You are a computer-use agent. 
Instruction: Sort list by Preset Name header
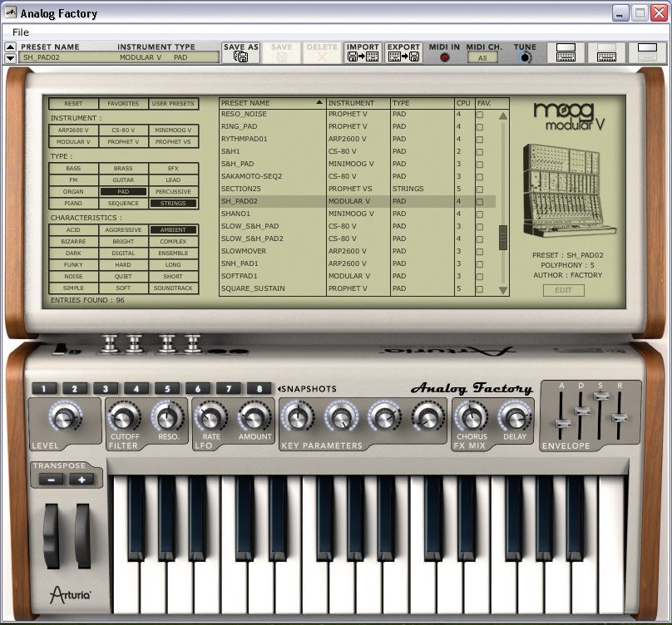[272, 103]
